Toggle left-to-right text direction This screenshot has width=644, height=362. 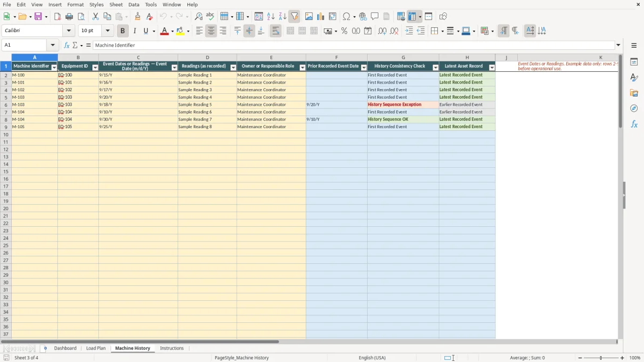[x=503, y=31]
